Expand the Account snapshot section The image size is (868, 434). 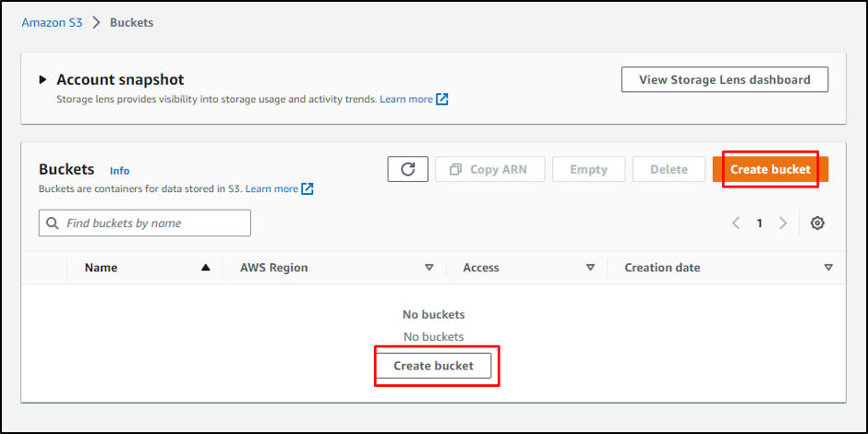coord(42,80)
